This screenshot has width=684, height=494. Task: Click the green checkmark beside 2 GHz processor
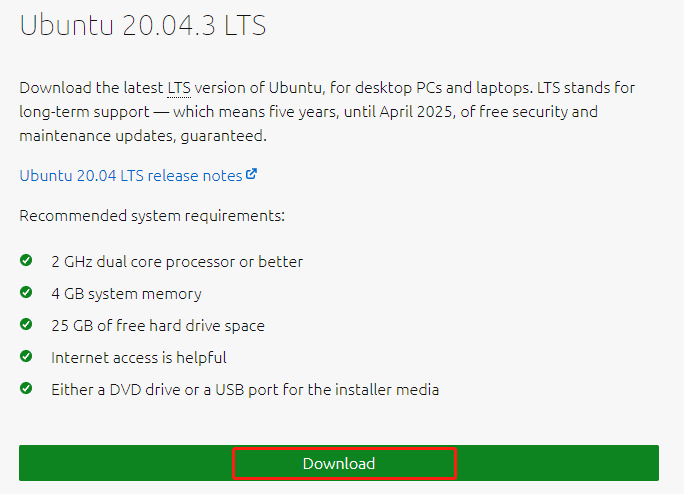(27, 261)
